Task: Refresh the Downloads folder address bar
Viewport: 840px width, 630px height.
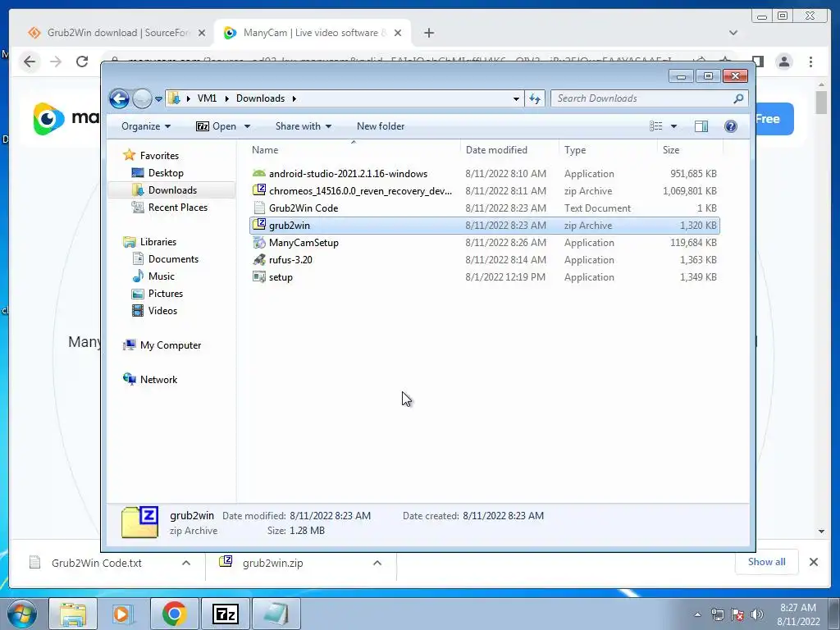Action: [x=535, y=98]
